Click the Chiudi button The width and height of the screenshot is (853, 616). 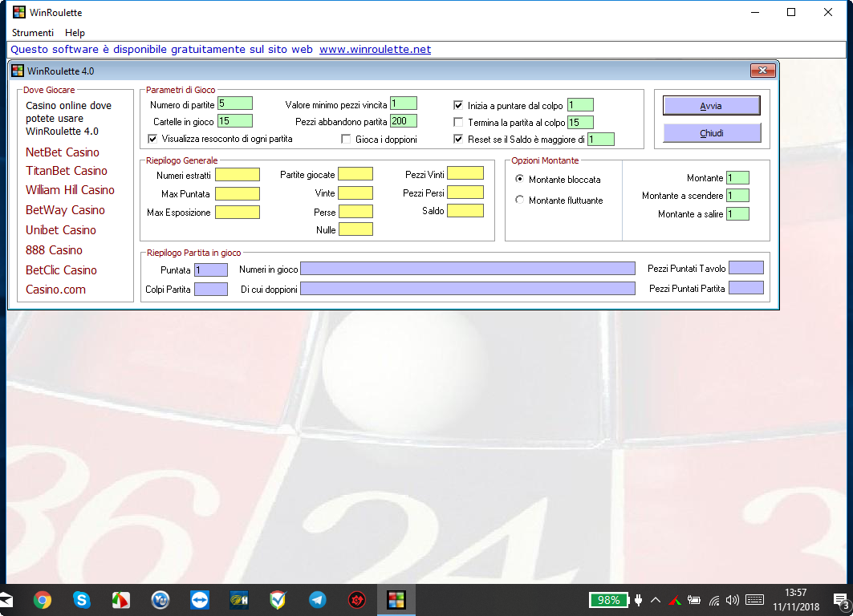[x=712, y=133]
